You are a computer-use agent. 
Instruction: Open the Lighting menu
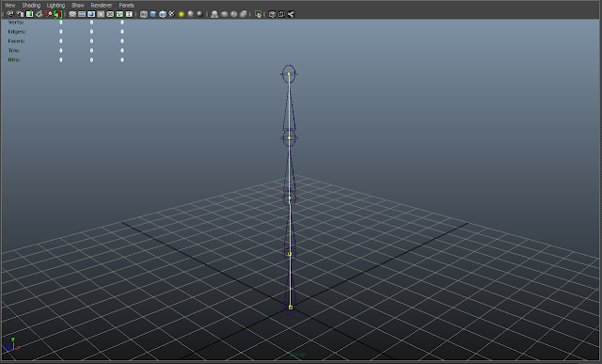pos(55,6)
